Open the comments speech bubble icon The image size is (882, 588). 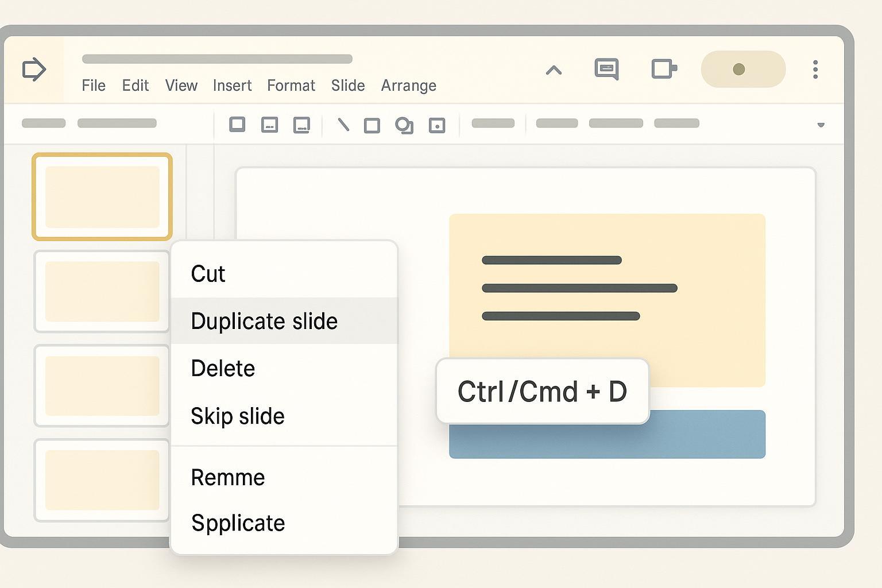pyautogui.click(x=606, y=69)
